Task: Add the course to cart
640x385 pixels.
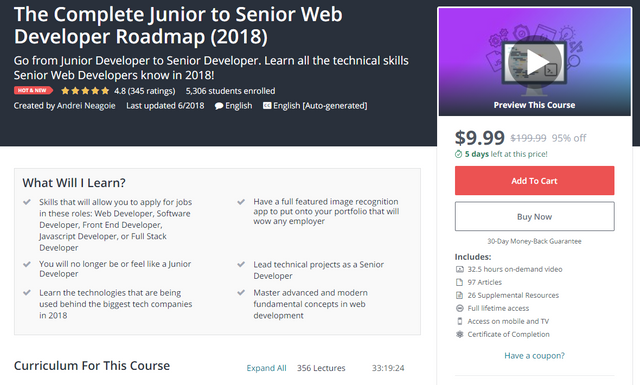Action: click(x=534, y=180)
